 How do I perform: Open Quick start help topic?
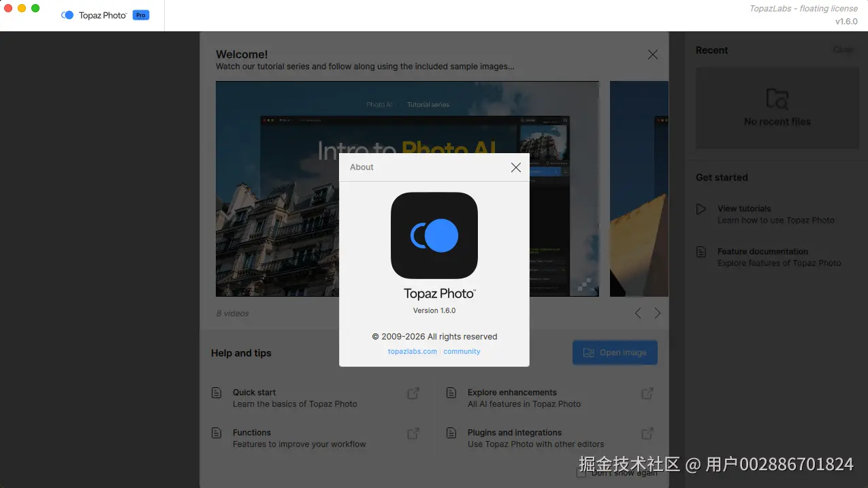tap(315, 398)
